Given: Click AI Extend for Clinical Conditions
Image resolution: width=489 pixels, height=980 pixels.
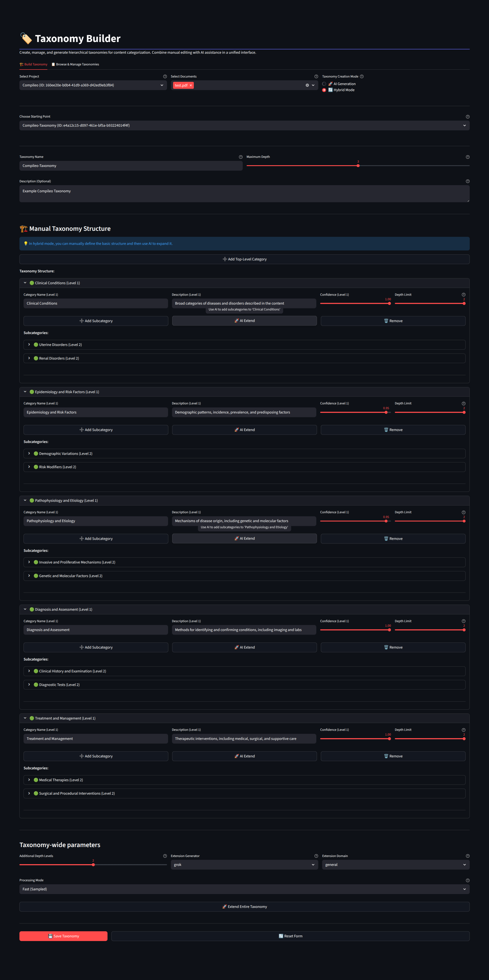Looking at the screenshot, I should [244, 321].
